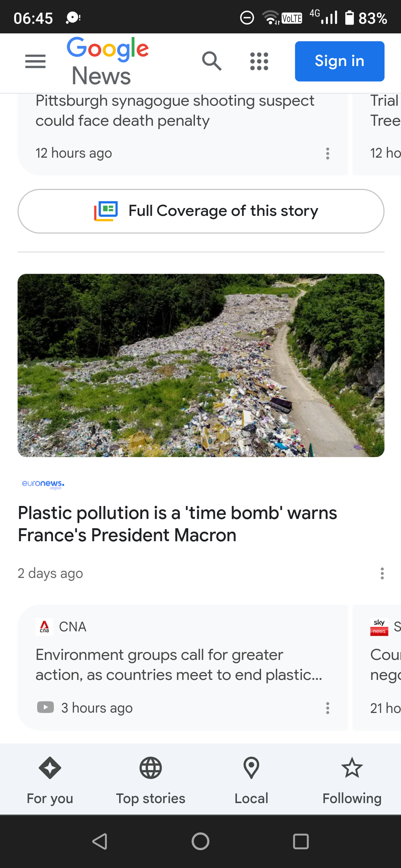401x868 pixels.
Task: Switch to the Top stories tab
Action: tap(151, 779)
